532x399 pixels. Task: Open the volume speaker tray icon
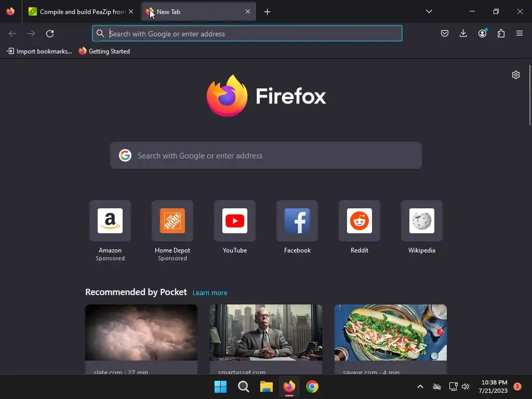[465, 387]
